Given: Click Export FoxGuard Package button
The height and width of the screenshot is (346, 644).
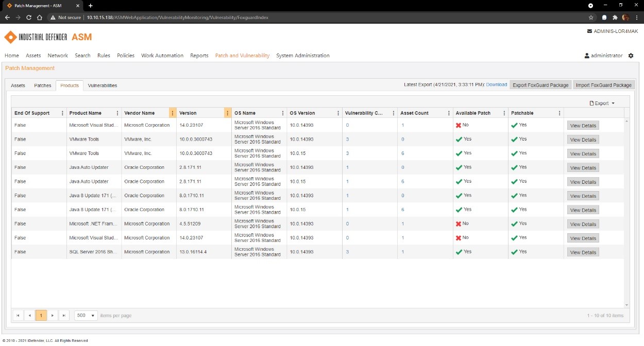Looking at the screenshot, I should tap(540, 85).
